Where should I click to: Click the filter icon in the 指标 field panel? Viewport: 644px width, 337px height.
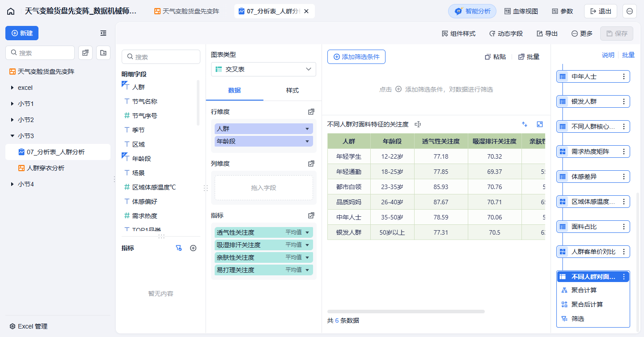[x=179, y=248]
